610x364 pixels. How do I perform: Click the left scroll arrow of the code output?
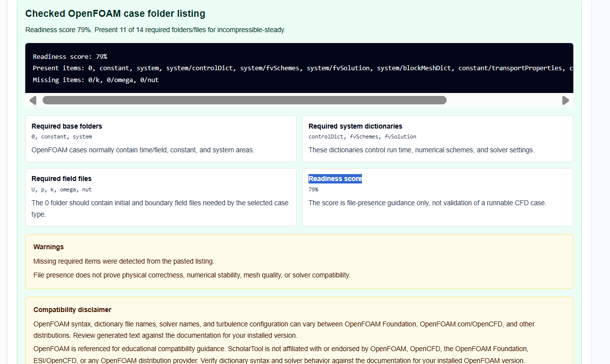coord(33,100)
